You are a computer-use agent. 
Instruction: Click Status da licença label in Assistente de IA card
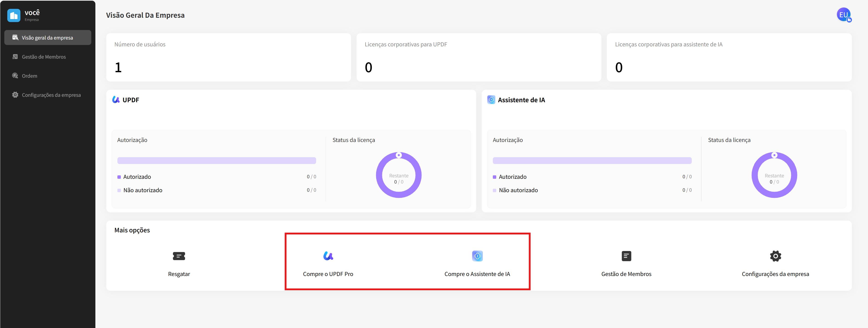coord(729,140)
